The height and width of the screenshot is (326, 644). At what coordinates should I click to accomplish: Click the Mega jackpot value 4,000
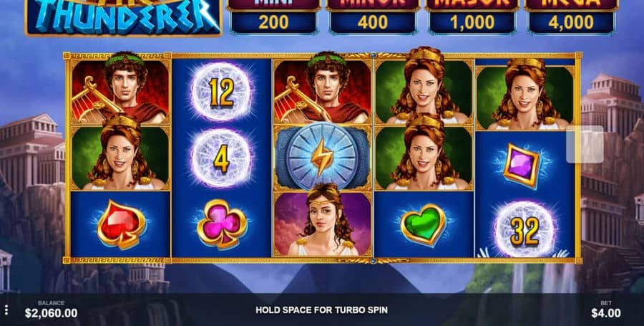[x=571, y=22]
